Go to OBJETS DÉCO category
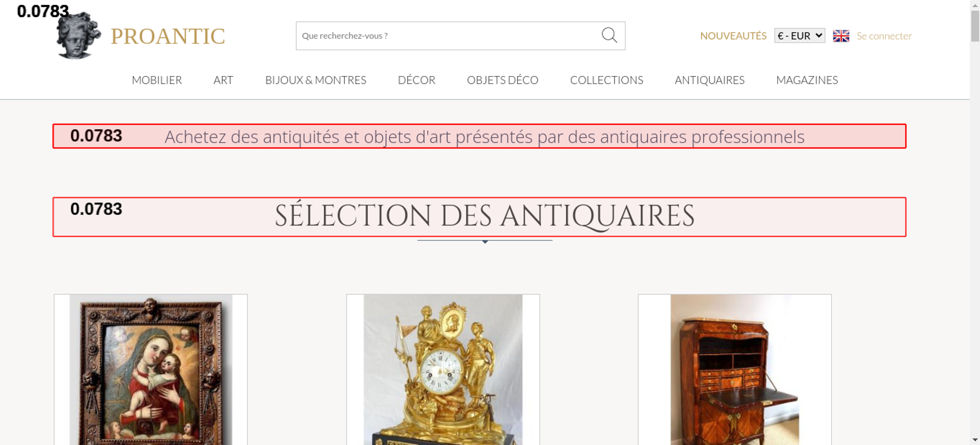Image resolution: width=980 pixels, height=445 pixels. [503, 80]
